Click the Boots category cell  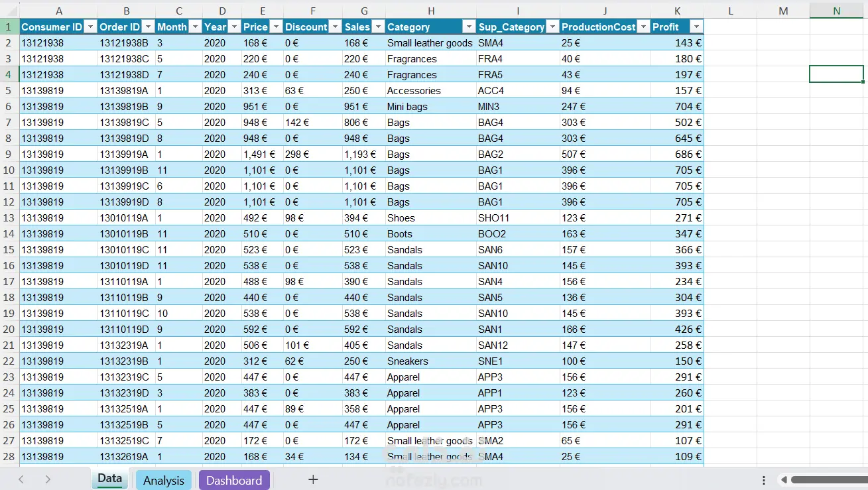pyautogui.click(x=431, y=234)
